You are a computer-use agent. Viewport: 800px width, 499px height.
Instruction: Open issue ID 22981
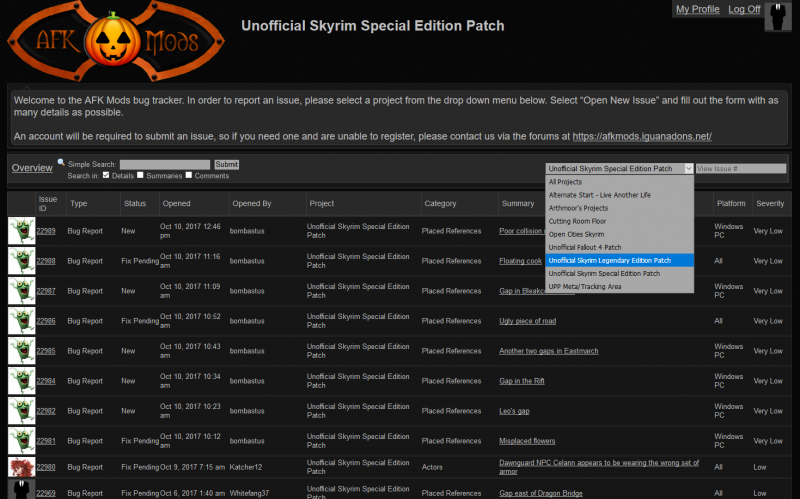46,441
